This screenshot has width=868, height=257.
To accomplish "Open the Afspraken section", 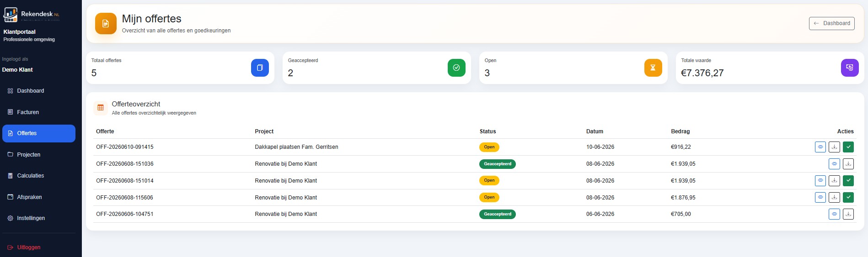I will (39, 197).
